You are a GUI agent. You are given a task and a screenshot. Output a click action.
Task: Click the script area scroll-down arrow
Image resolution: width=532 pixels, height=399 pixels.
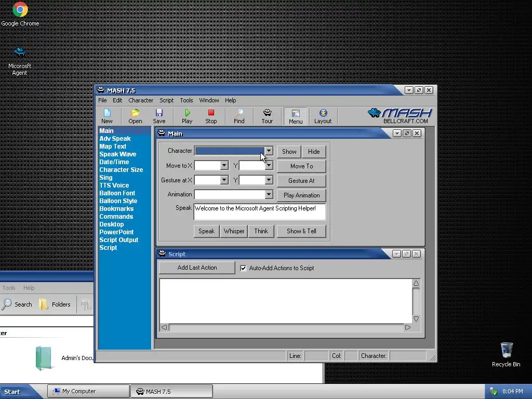[416, 319]
